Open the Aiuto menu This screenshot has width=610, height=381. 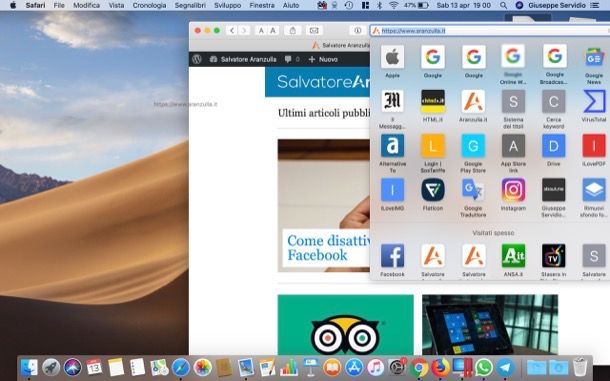291,5
